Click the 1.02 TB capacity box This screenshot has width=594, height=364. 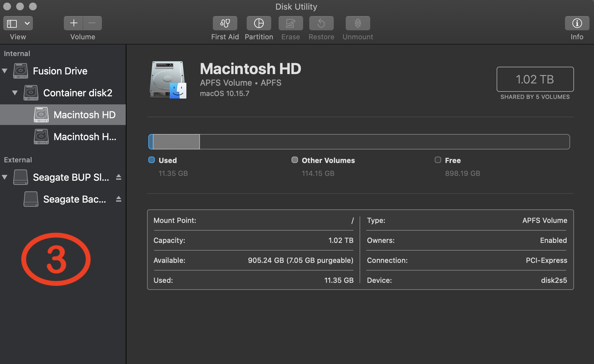(x=535, y=79)
